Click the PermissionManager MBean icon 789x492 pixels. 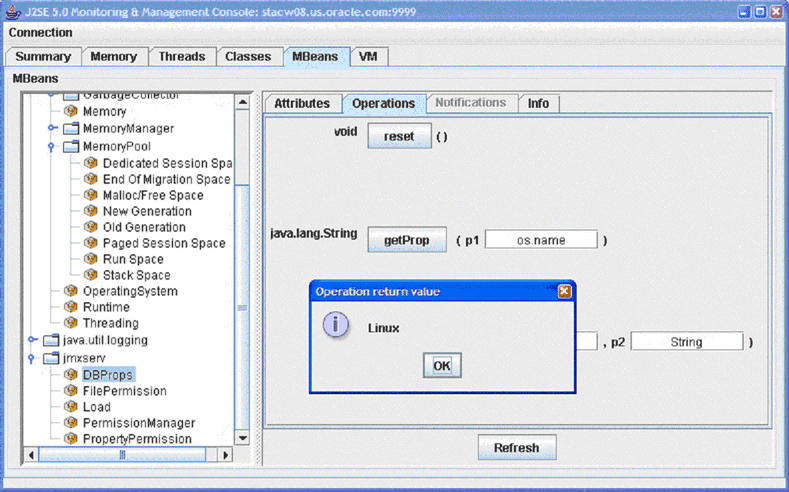71,423
